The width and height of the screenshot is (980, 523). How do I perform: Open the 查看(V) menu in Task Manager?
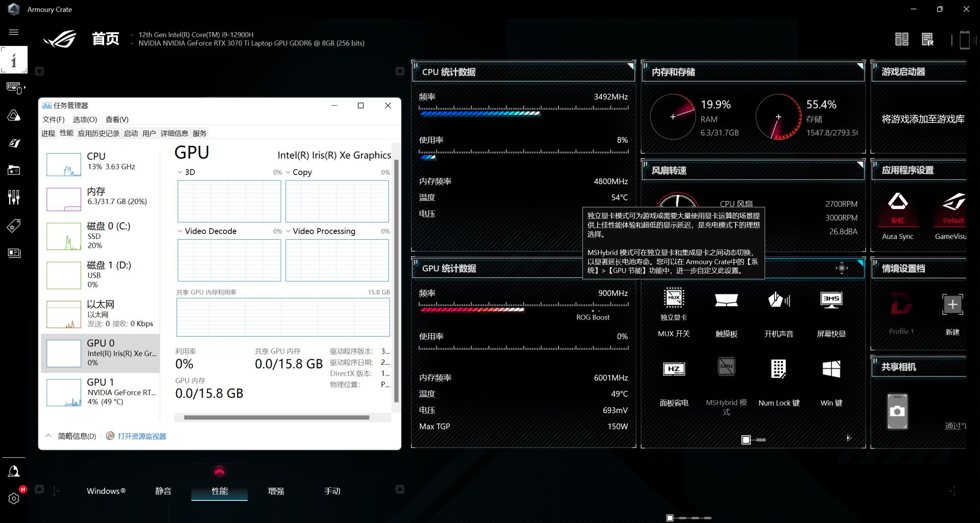click(x=116, y=119)
